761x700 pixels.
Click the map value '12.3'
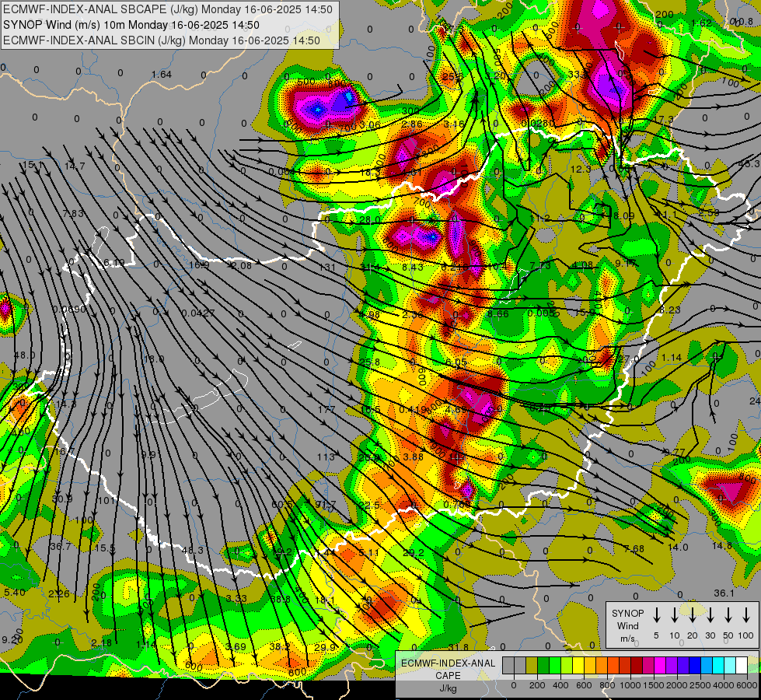(x=581, y=169)
